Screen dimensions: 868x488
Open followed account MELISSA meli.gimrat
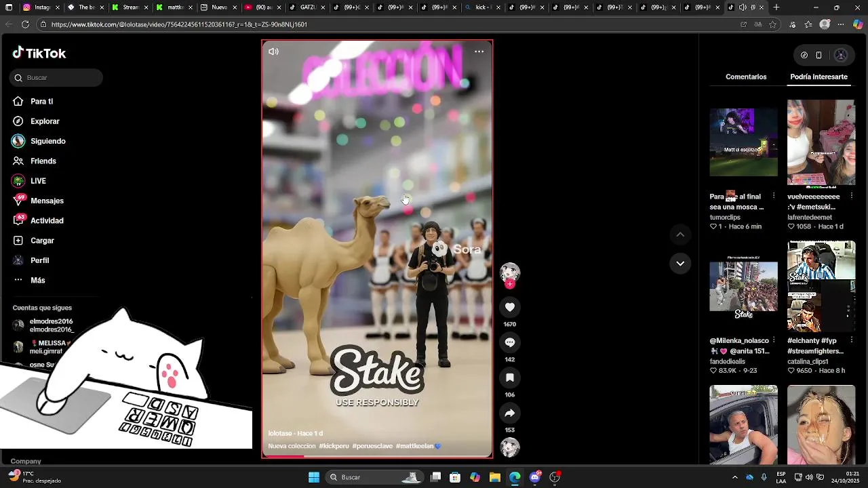pyautogui.click(x=41, y=347)
